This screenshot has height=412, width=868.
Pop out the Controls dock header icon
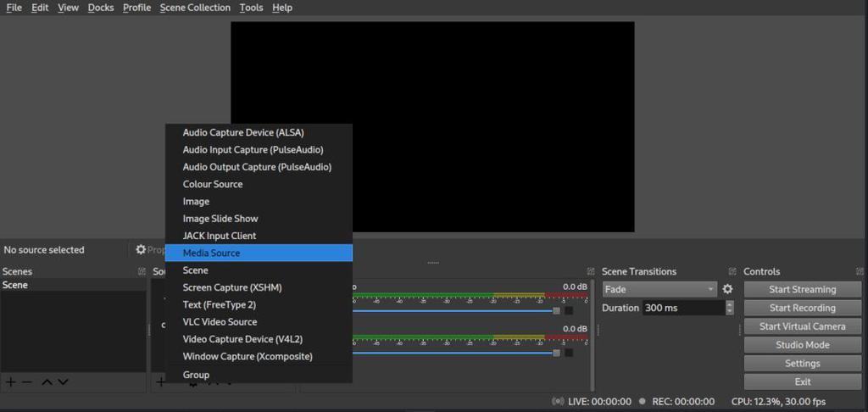860,271
